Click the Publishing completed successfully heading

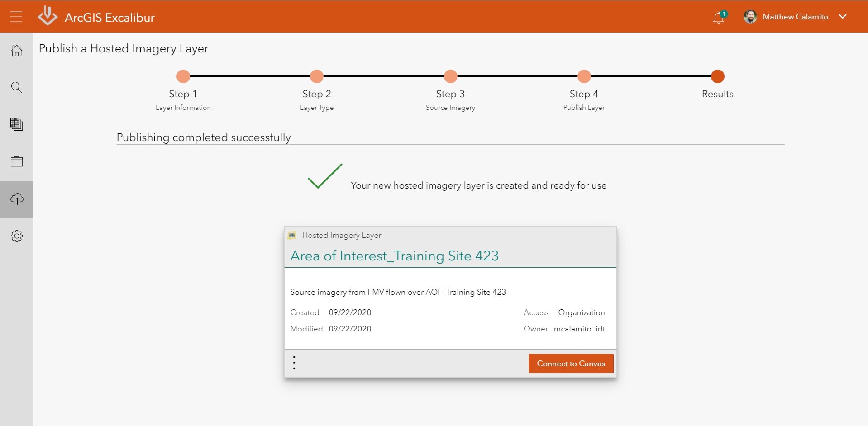(204, 137)
